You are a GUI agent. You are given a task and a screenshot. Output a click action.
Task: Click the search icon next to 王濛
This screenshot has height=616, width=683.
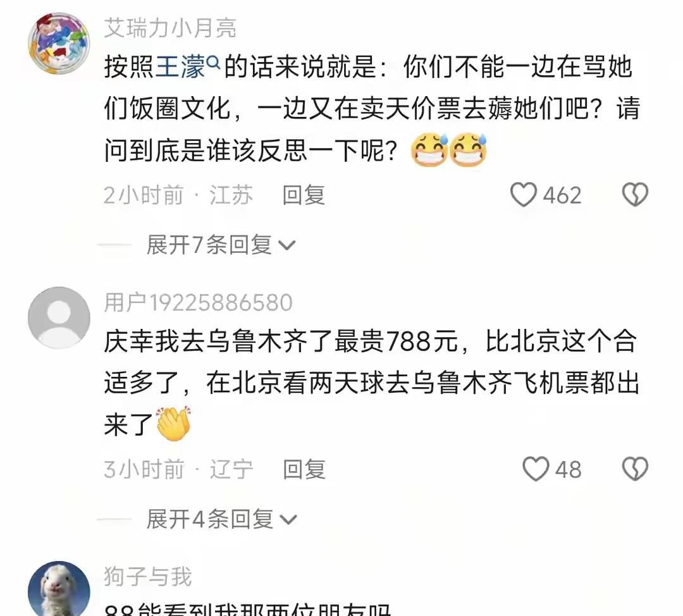tap(214, 63)
